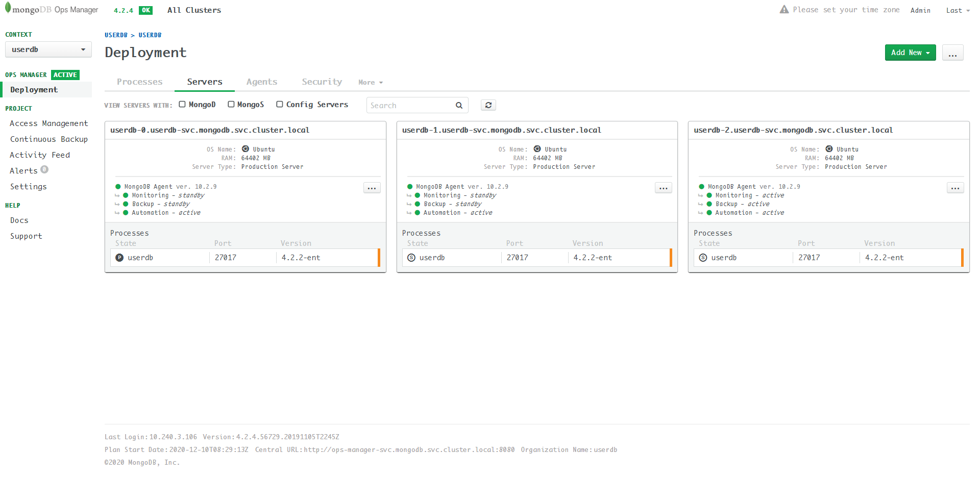Click first USERDB breadcrumb link
This screenshot has width=980, height=478.
pos(116,35)
